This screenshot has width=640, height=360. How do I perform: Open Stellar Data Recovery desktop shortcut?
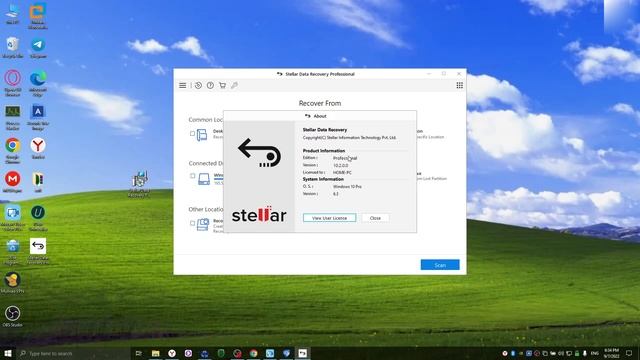(x=38, y=251)
